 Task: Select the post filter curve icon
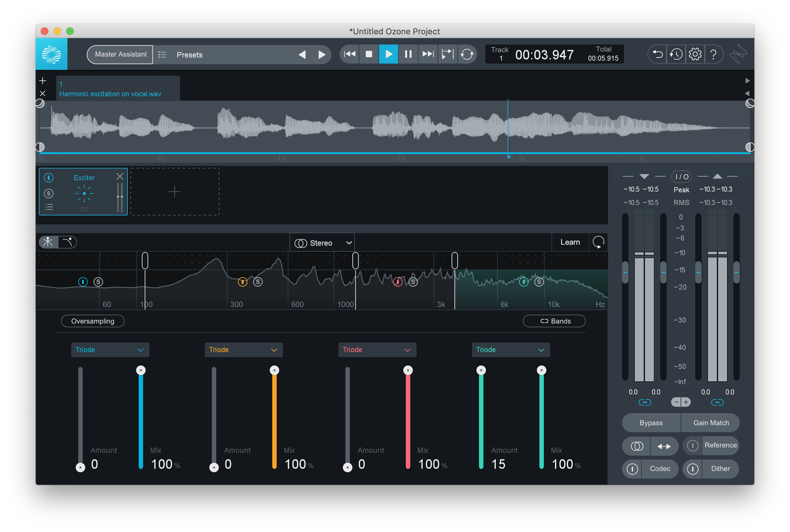(67, 242)
